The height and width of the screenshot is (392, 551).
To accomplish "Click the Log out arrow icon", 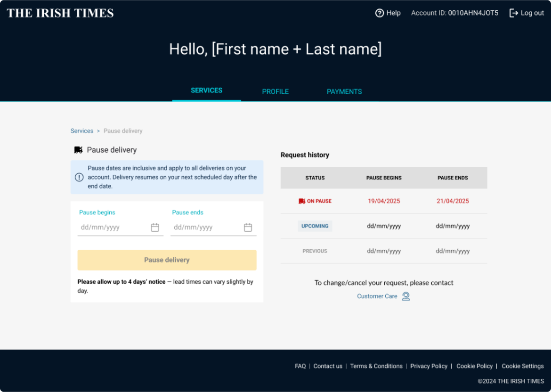I will click(x=514, y=13).
